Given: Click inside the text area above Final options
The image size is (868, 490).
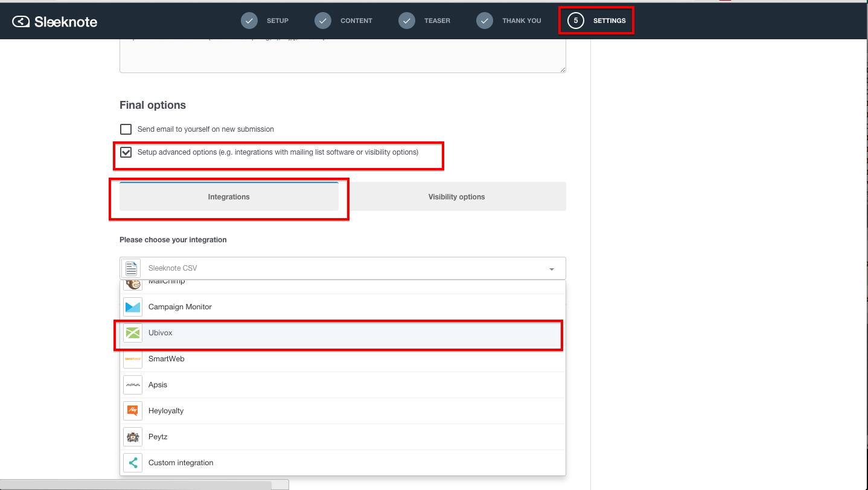Looking at the screenshot, I should pyautogui.click(x=343, y=56).
